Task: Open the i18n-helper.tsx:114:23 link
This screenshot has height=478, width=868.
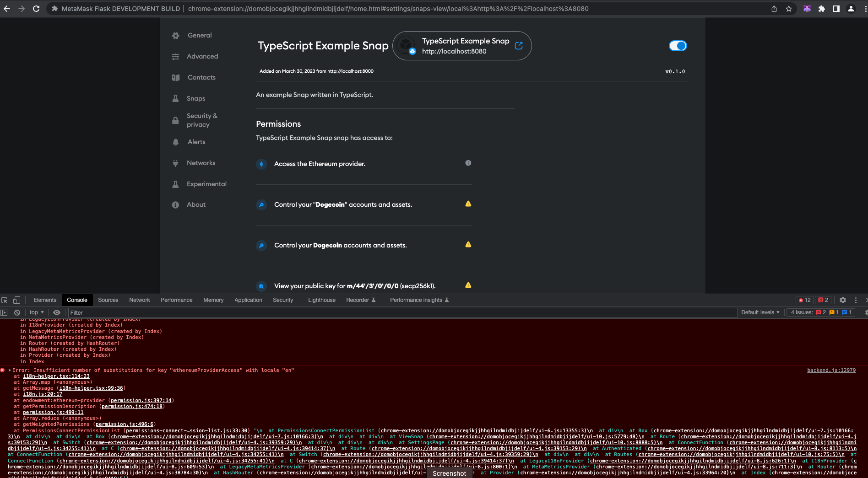Action: [56, 376]
